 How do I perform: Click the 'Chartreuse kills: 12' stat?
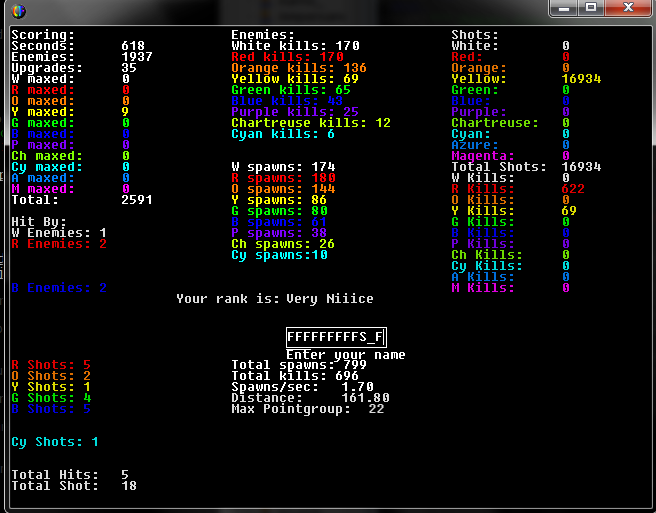310,123
